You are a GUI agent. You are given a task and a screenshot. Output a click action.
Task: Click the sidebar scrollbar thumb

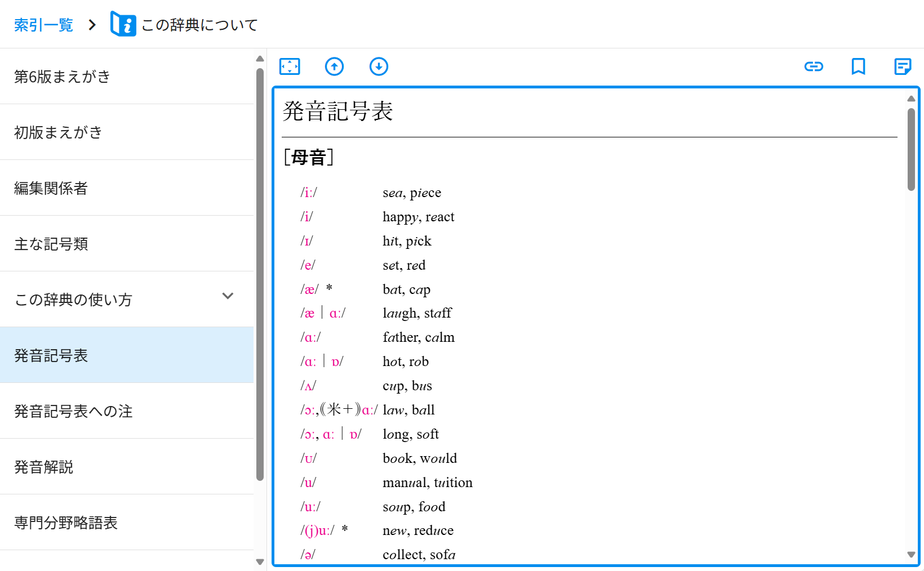(x=260, y=274)
